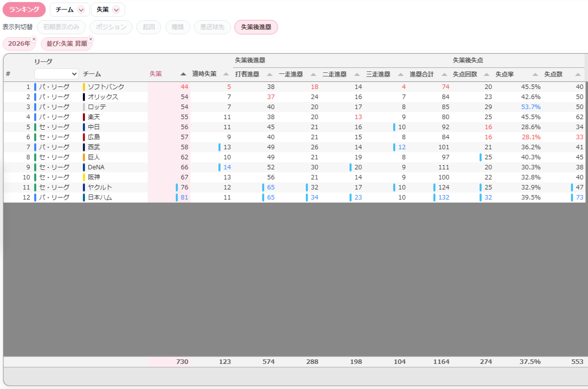Click the 失策 column header label
Image resolution: width=588 pixels, height=389 pixels.
[156, 74]
